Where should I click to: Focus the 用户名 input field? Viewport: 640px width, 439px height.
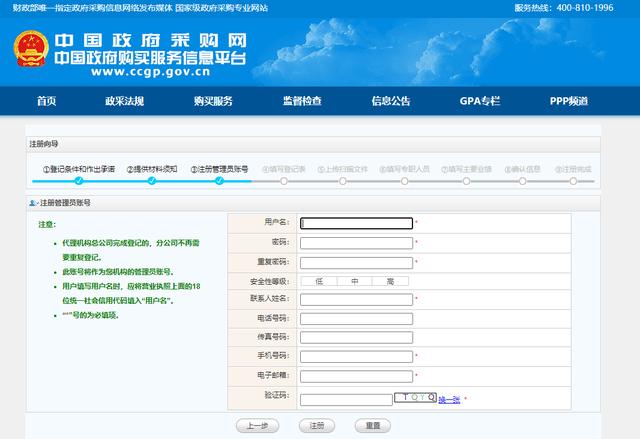pos(355,223)
